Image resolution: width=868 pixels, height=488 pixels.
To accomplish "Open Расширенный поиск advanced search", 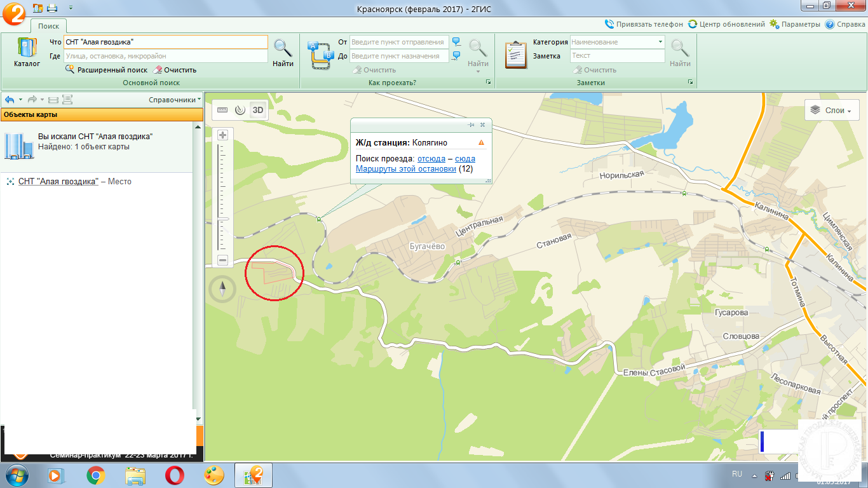I will click(106, 70).
